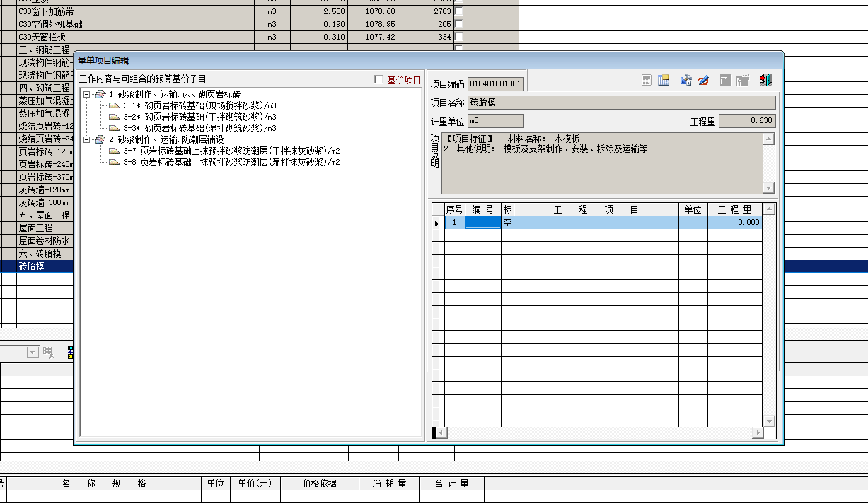Click the first gray layout icon in toolbar

[726, 80]
